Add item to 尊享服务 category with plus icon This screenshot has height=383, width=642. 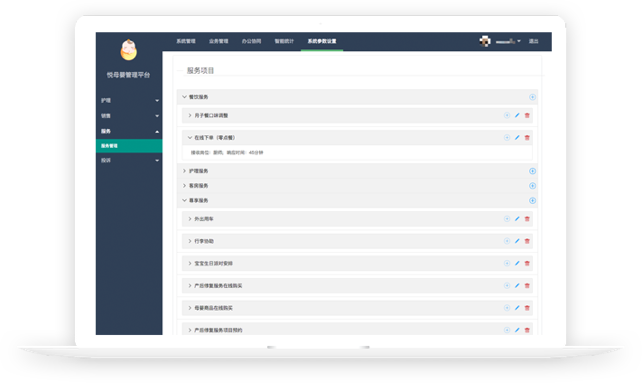click(x=532, y=200)
